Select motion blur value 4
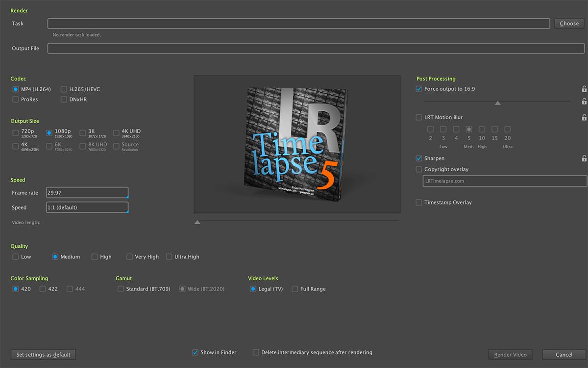Screen dimensions: 588x368 [x=456, y=130]
